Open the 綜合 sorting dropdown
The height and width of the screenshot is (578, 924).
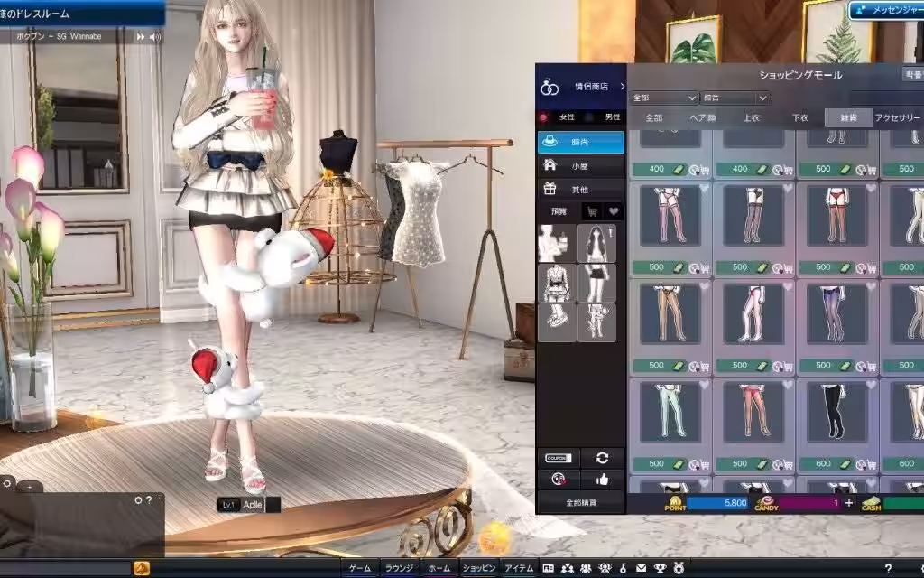click(x=735, y=98)
